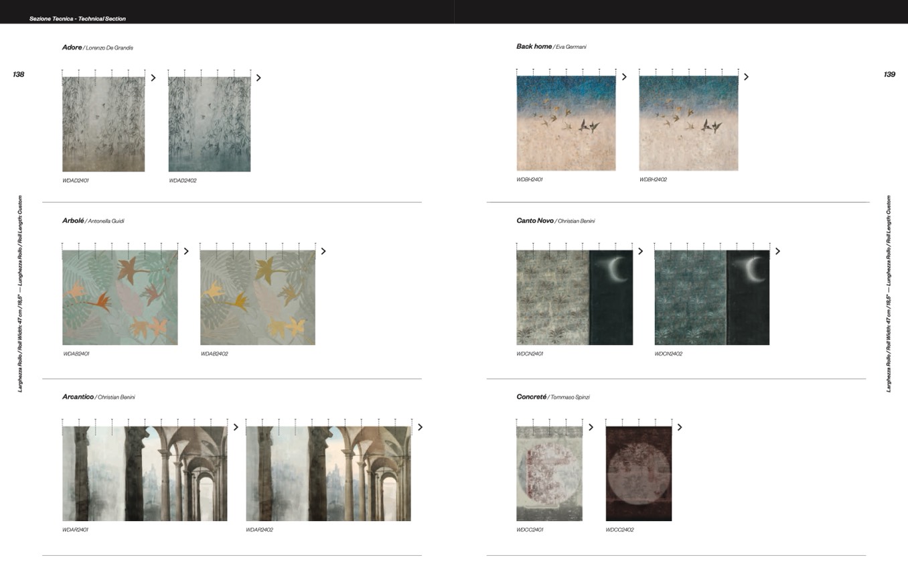Click the WDBH2401 product code label
This screenshot has height=588, width=908.
530,179
